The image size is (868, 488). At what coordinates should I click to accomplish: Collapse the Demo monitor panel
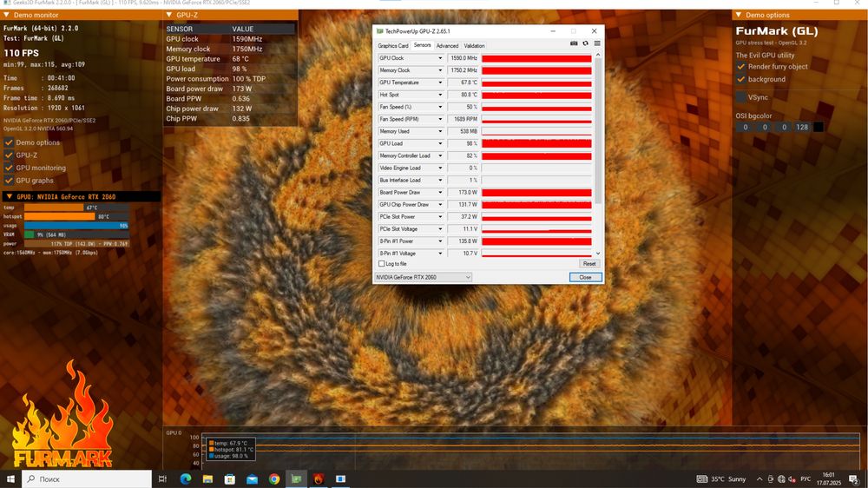point(7,15)
